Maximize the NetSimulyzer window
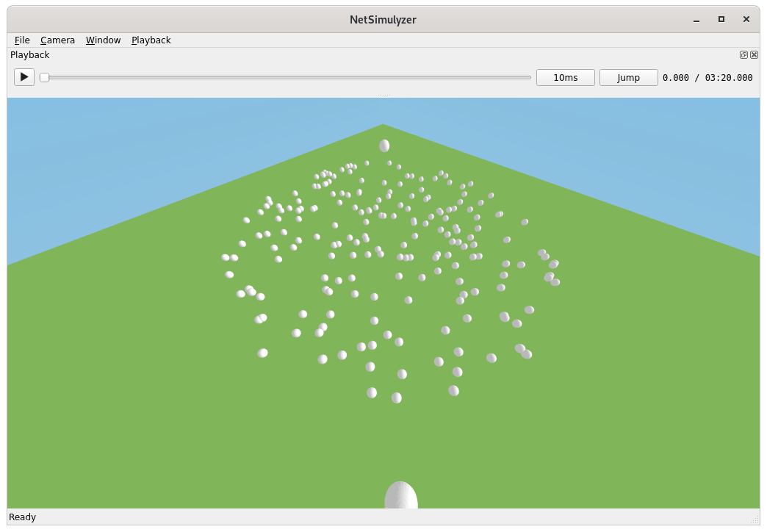The width and height of the screenshot is (767, 532). [721, 19]
